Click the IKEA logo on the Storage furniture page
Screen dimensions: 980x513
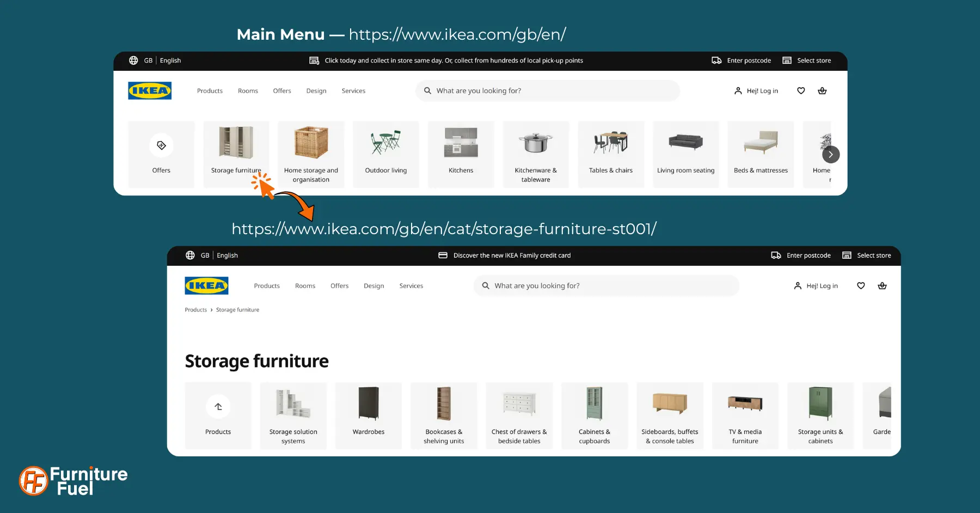(x=206, y=285)
